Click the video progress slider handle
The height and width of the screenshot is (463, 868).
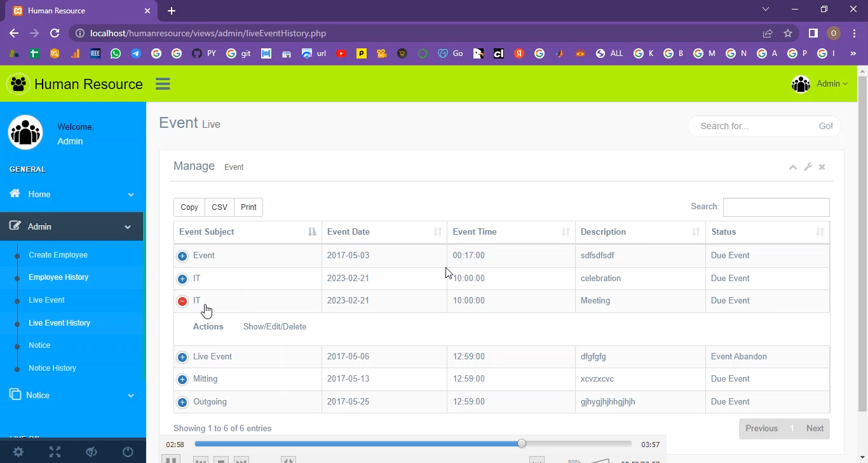point(522,444)
